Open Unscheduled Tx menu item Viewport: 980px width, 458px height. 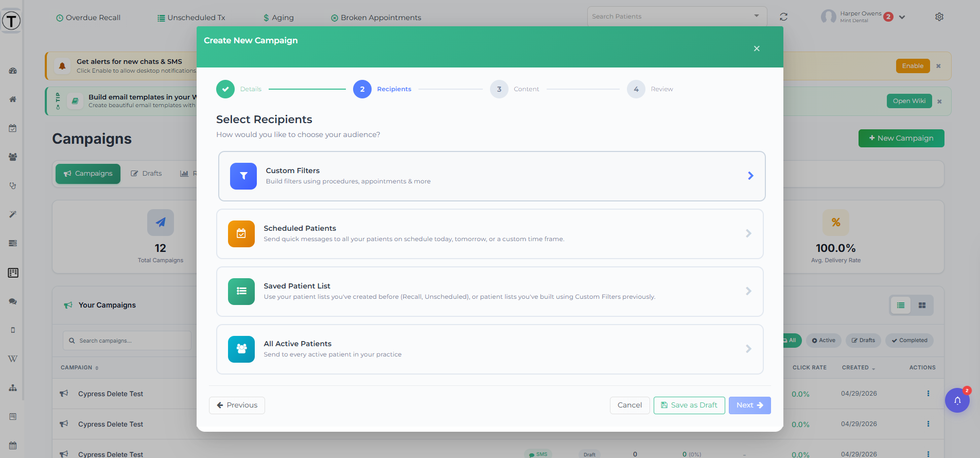pos(191,18)
